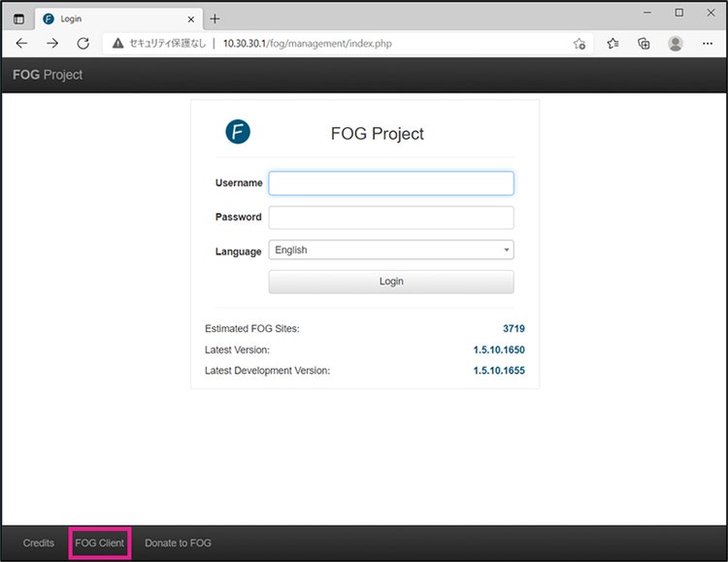Viewport: 728px width, 562px height.
Task: Open the Donate to FOG link
Action: [x=178, y=543]
